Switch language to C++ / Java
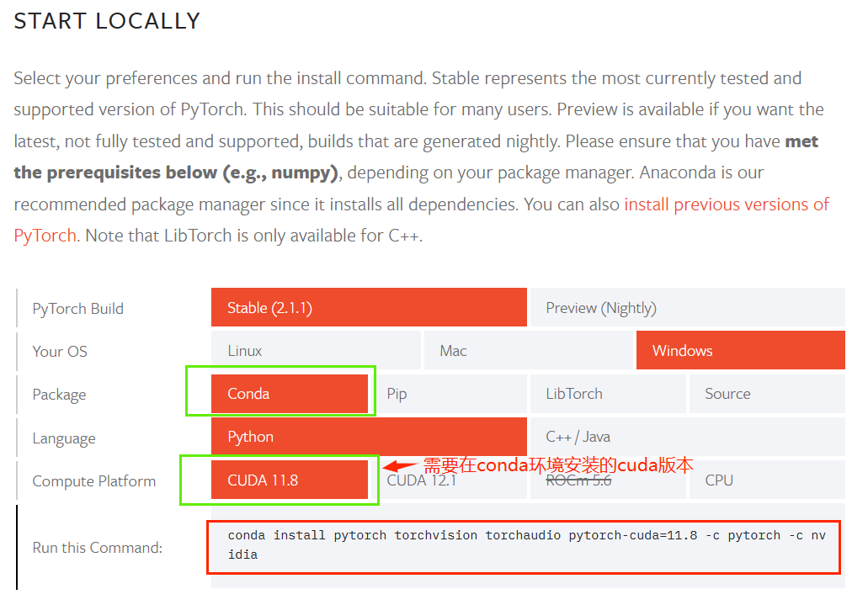The image size is (868, 605). click(x=687, y=437)
